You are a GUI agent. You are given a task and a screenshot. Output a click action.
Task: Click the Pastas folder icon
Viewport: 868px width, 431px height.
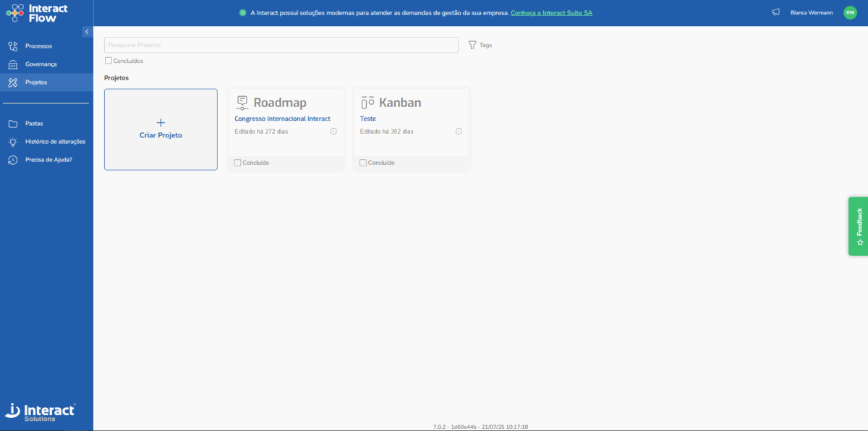pyautogui.click(x=12, y=124)
